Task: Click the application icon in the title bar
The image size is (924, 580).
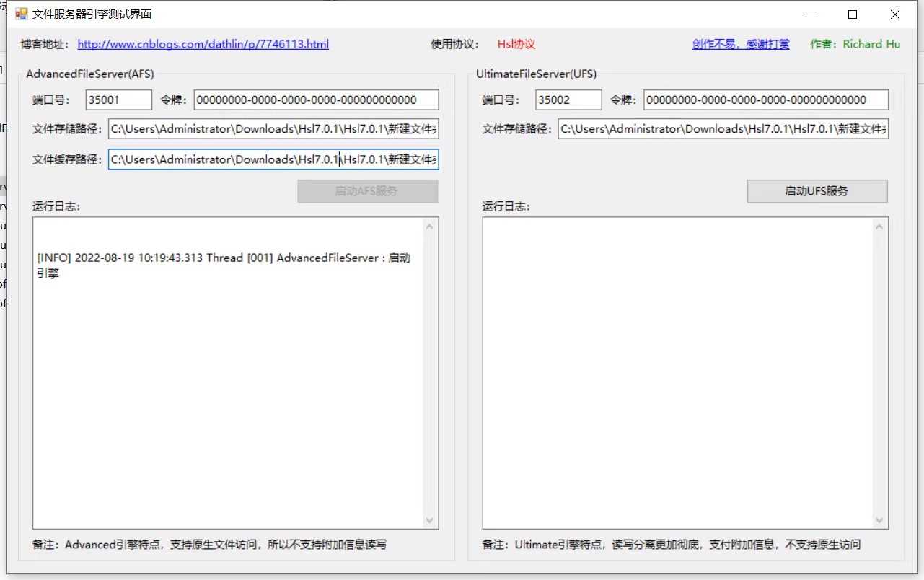Action: pos(20,13)
